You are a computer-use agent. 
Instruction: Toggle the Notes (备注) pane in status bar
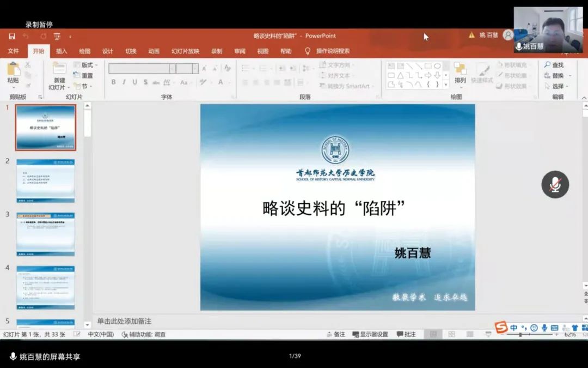335,334
